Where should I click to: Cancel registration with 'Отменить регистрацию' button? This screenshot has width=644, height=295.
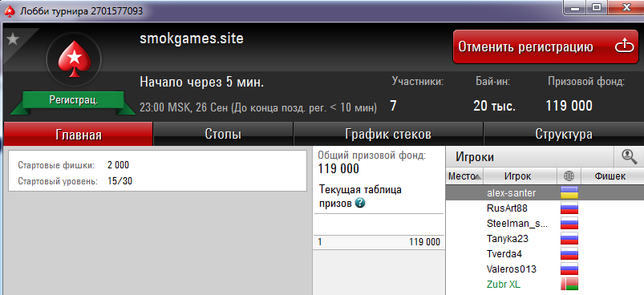coord(547,46)
